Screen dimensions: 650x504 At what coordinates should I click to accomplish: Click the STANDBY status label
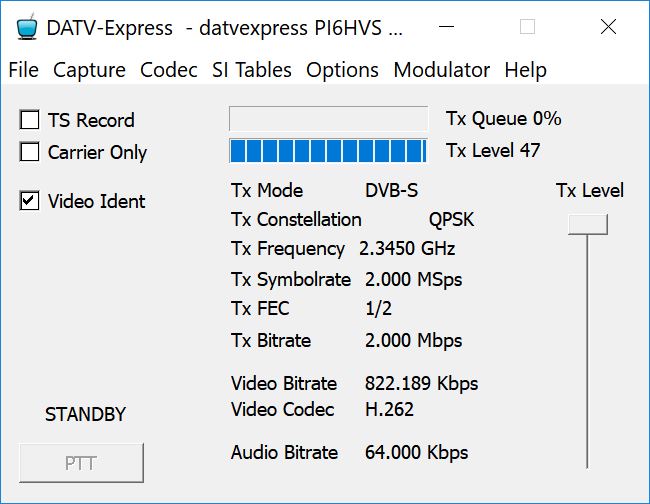[85, 414]
